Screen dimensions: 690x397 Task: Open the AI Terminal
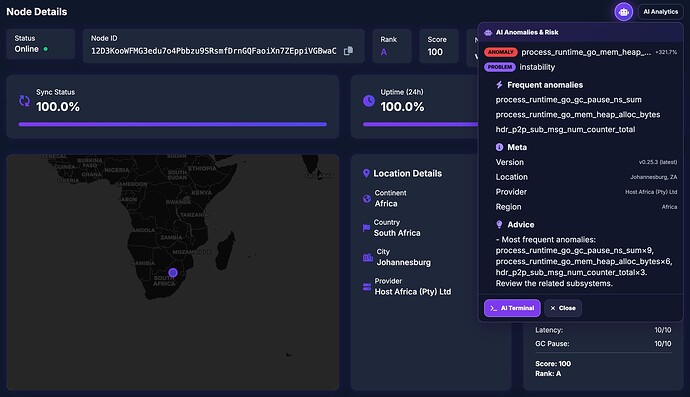pos(512,308)
